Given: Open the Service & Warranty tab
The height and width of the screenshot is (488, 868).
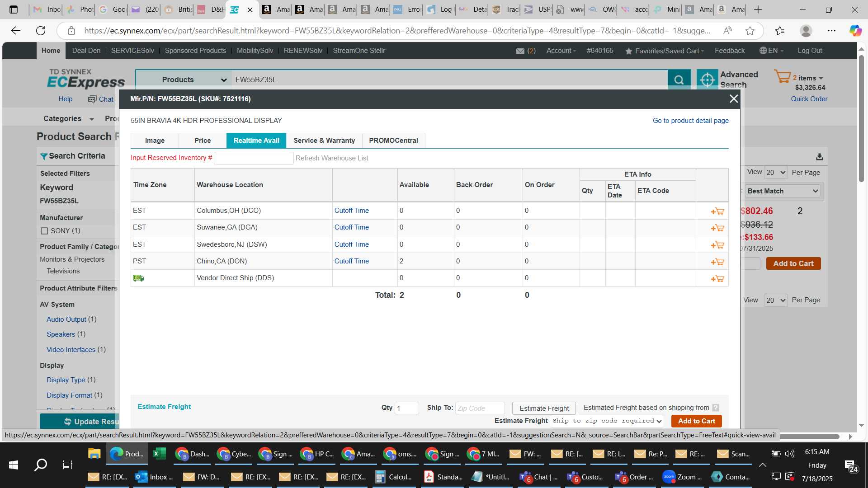Looking at the screenshot, I should click(x=324, y=141).
